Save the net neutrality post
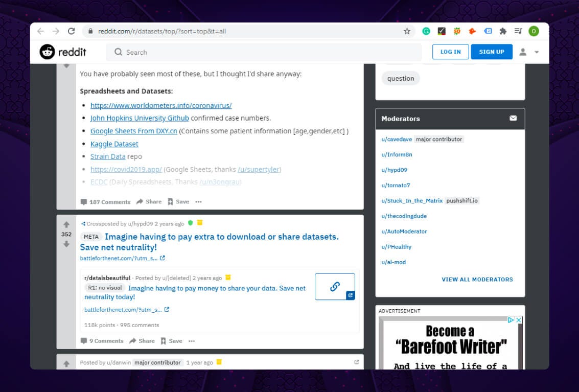This screenshot has height=392, width=579. click(171, 341)
